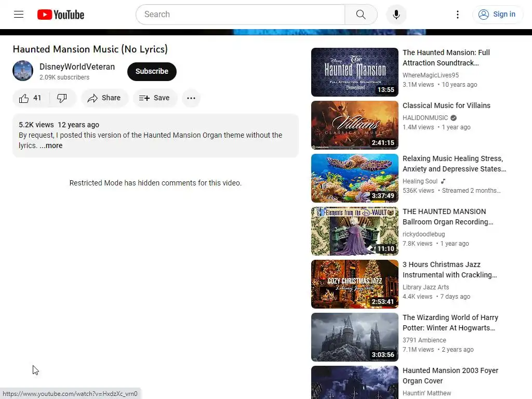The image size is (532, 399).
Task: Click title Classical Music for Villains
Action: 446,105
